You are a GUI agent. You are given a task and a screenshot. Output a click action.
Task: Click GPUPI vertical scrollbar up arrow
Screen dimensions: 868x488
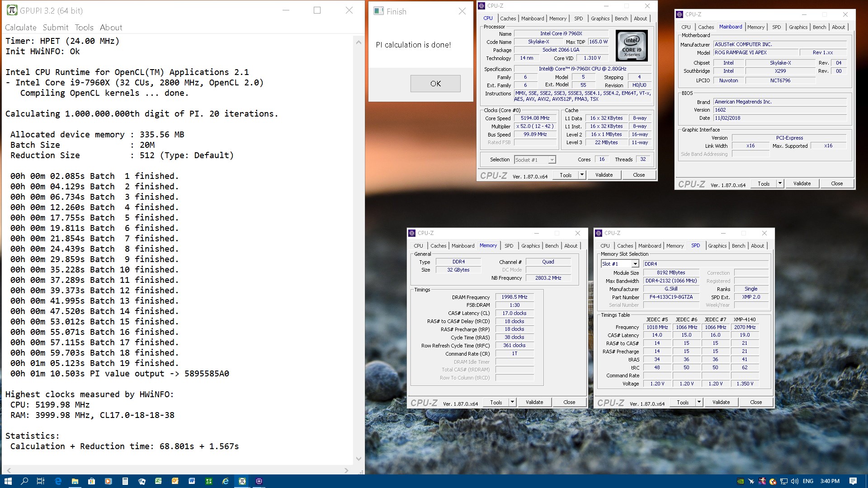click(x=359, y=42)
